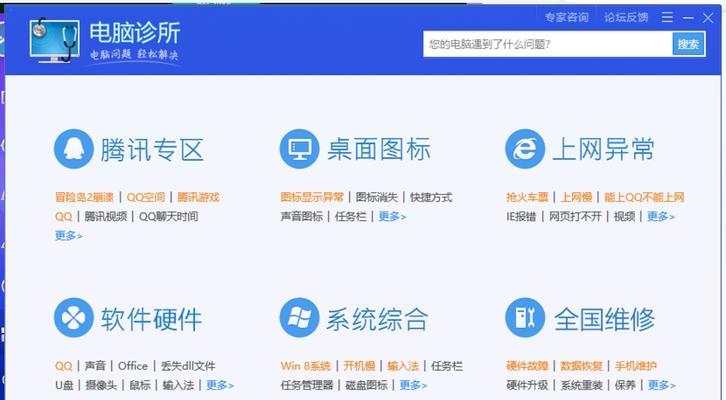Open the 视频 topic under 上网异常

(625, 216)
